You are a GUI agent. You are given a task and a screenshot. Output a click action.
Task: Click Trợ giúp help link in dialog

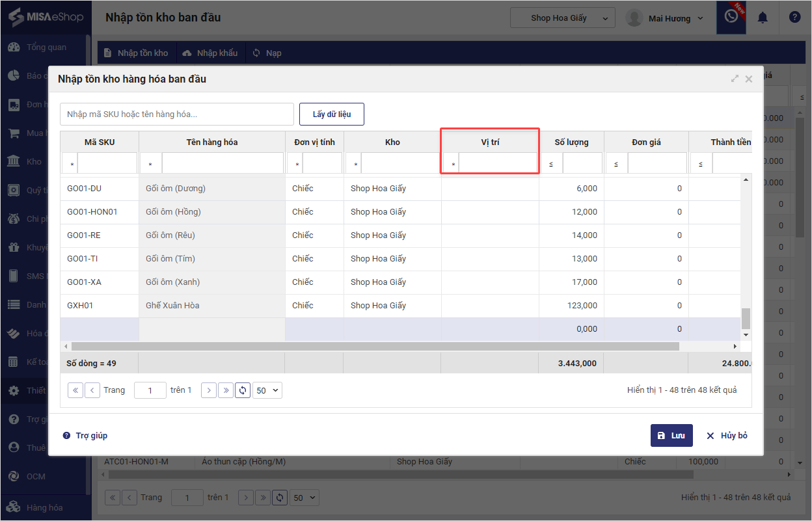tap(85, 436)
